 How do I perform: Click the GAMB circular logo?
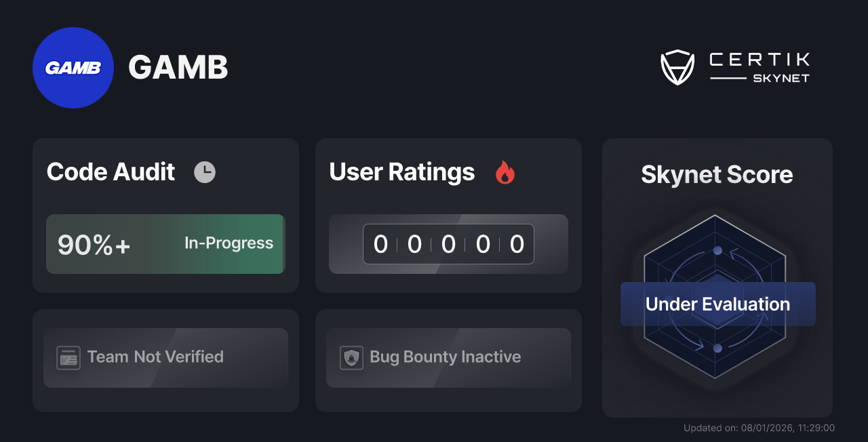(x=73, y=67)
